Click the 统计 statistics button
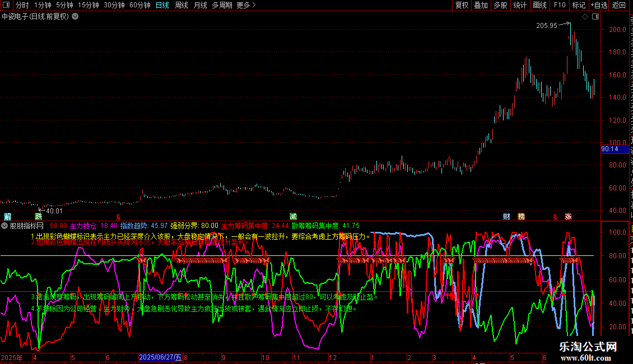633x364 pixels. 519,5
